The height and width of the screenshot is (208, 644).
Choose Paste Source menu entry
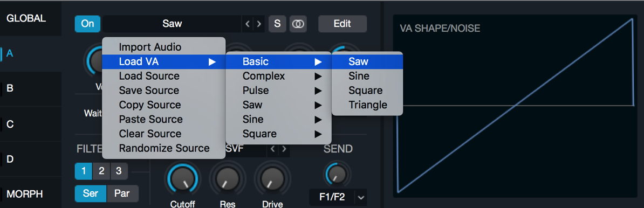tap(163, 120)
